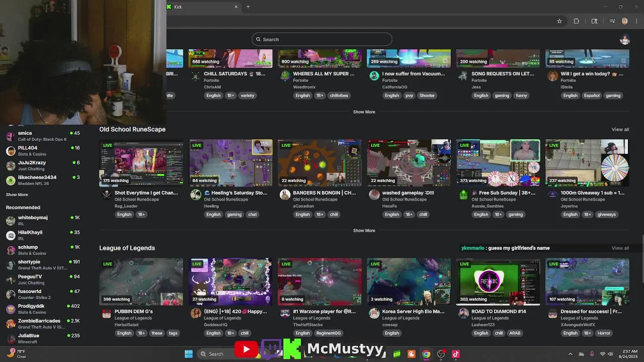The height and width of the screenshot is (362, 644).
Task: Open the Kick user profile avatar
Action: tap(625, 40)
